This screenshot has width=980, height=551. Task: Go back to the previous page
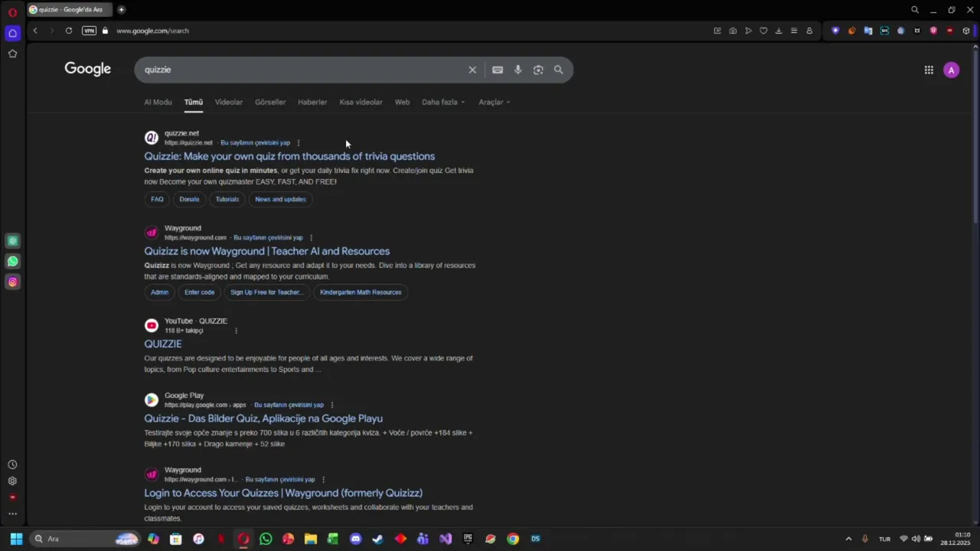(x=35, y=31)
